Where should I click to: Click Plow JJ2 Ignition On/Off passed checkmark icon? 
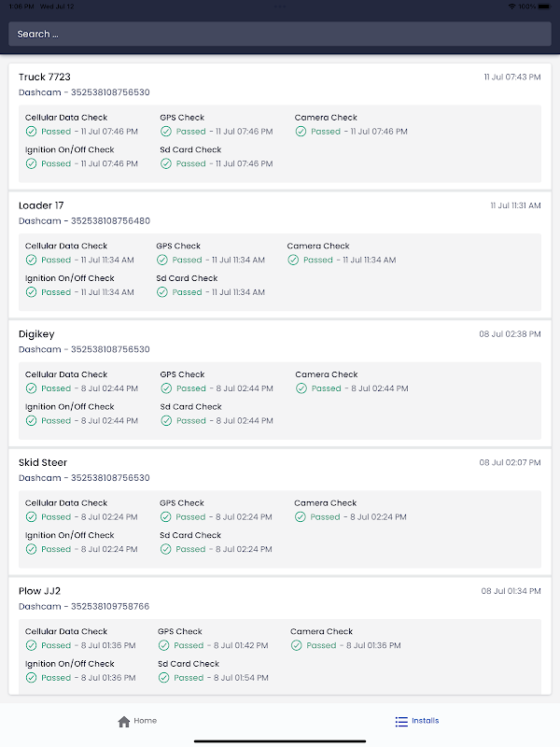(31, 678)
